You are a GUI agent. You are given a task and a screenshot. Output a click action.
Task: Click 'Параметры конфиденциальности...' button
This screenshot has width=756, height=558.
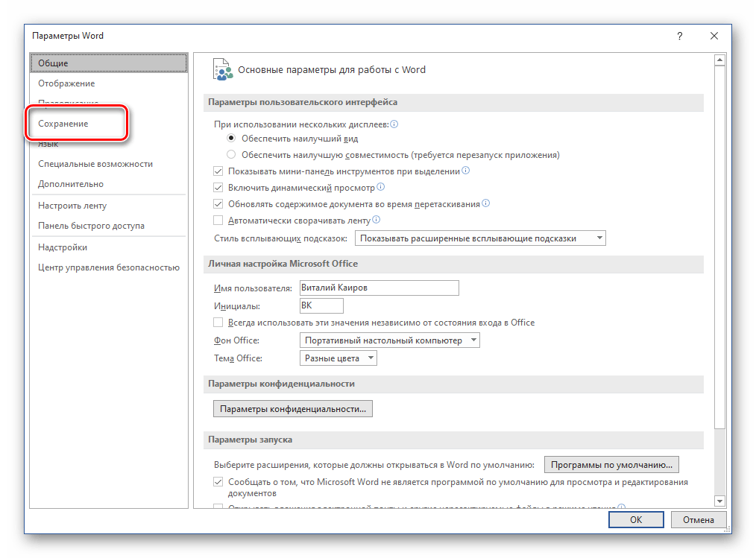point(293,409)
